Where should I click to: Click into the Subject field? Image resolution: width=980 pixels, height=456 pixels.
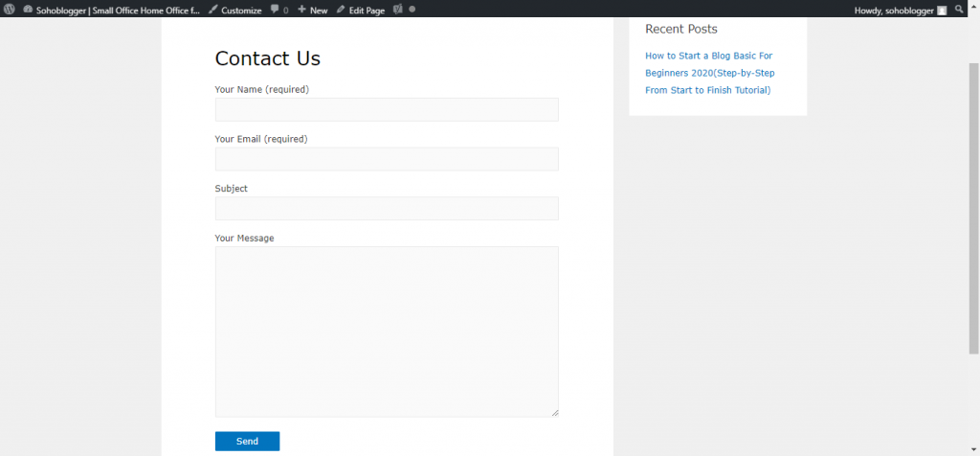click(x=386, y=209)
